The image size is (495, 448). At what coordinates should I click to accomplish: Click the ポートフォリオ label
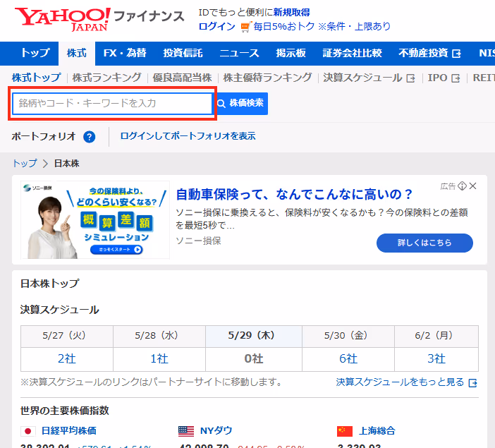(44, 136)
